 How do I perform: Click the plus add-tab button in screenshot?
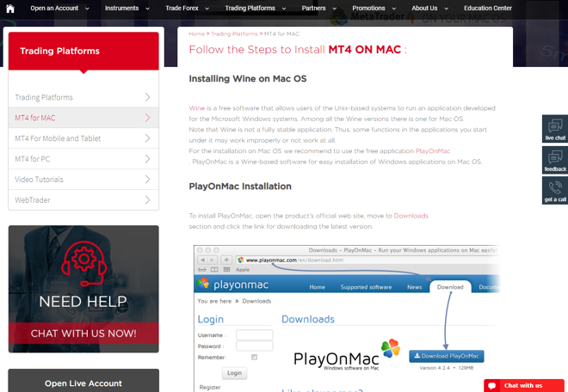(226, 260)
